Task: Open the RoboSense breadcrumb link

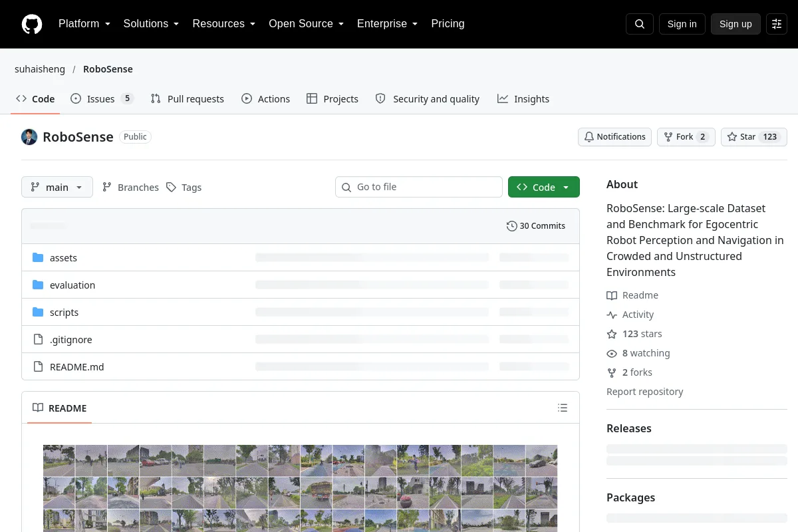Action: pyautogui.click(x=108, y=69)
